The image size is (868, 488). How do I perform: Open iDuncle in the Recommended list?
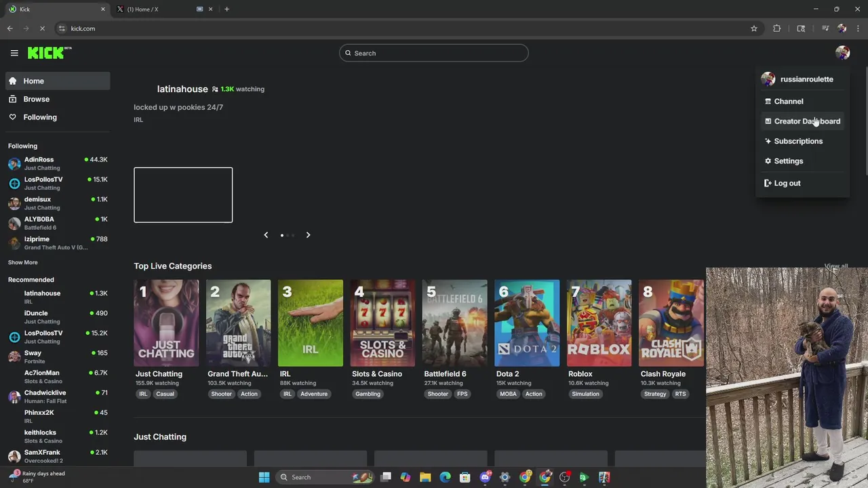pos(58,317)
